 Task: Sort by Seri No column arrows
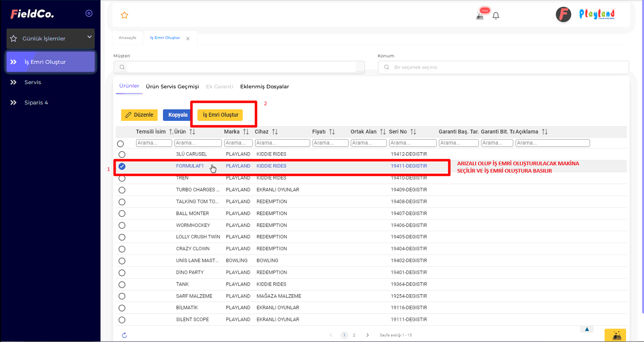coord(413,132)
